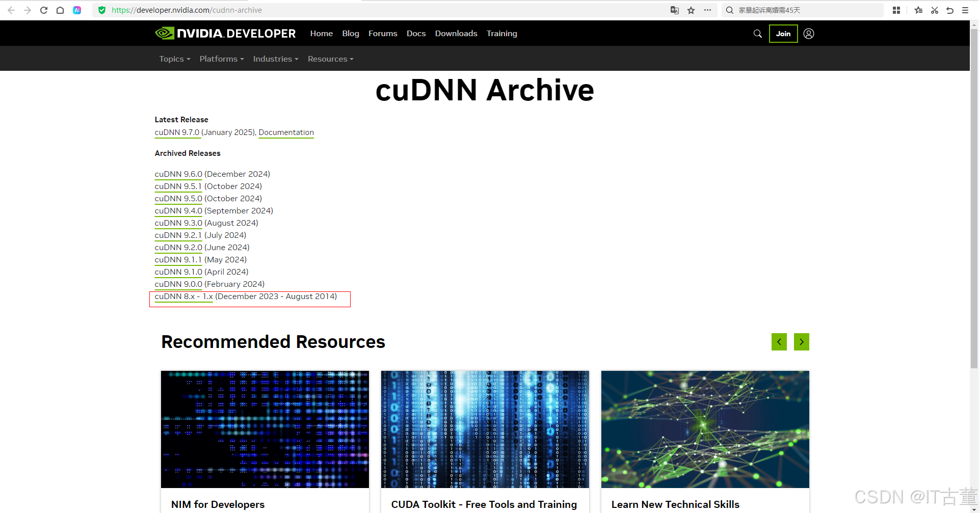Open the cuDNN 9.0.0 link
The image size is (980, 513).
coord(178,284)
